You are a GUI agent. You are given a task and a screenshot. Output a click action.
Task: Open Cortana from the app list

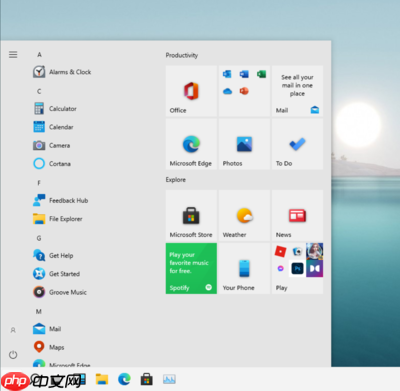tap(52, 164)
